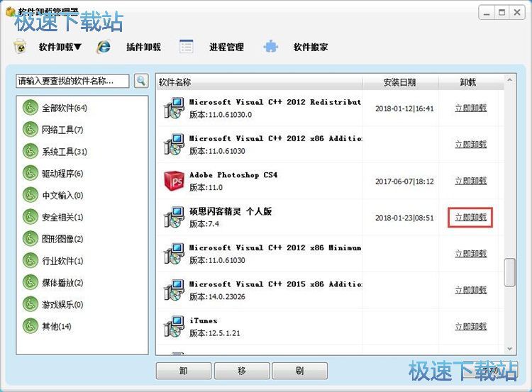
Task: Uninstall Adobe Photoshop CS4 via 立即卸载
Action: (x=470, y=181)
